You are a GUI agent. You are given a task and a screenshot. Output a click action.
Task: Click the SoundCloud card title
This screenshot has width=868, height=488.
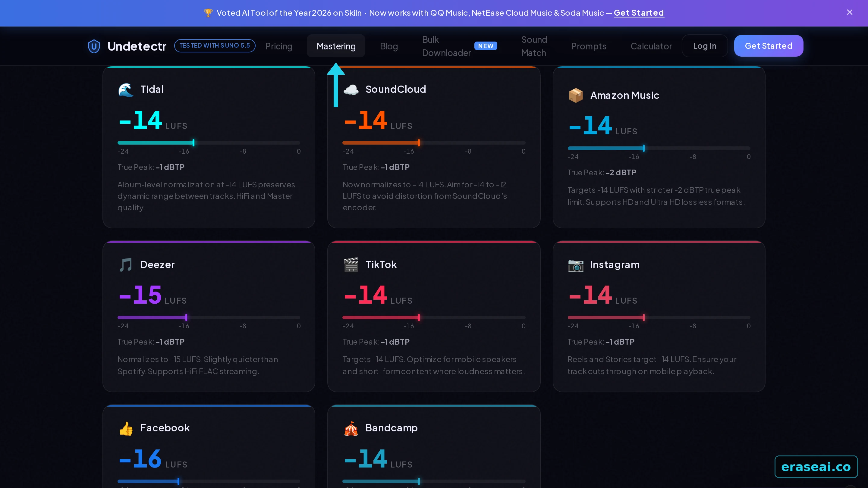[396, 89]
